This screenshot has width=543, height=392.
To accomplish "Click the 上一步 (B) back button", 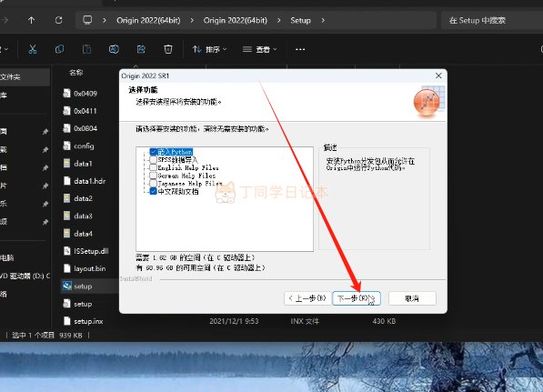I will 307,298.
